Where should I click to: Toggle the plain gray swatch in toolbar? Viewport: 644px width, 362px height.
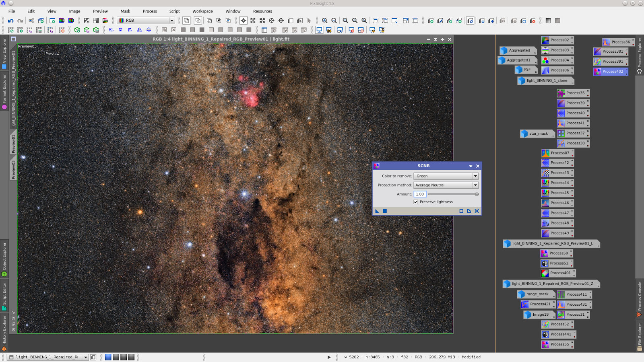pos(557,21)
